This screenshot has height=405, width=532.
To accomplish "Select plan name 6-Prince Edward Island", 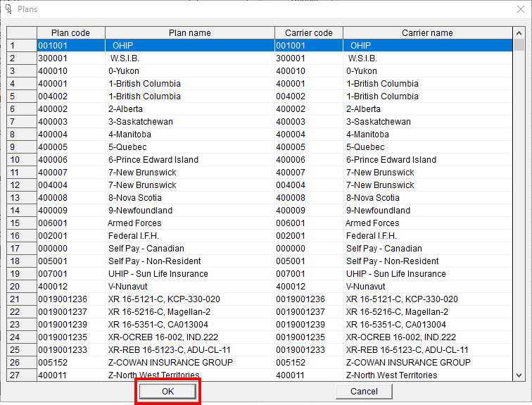I will click(x=190, y=160).
